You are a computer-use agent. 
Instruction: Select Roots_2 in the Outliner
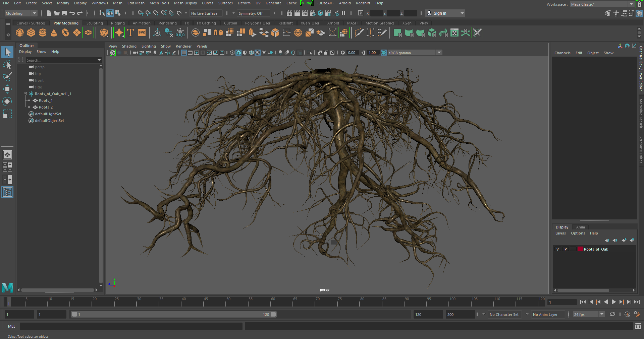(46, 107)
